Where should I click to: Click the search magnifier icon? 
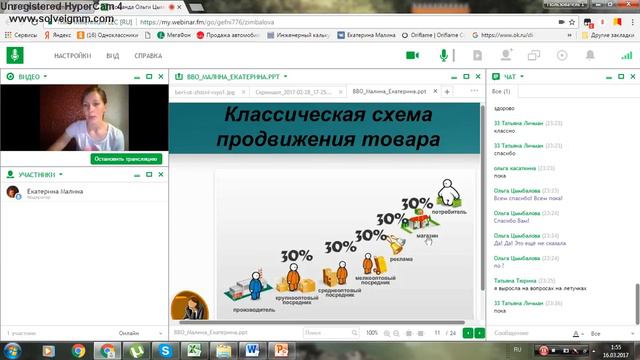click(355, 333)
